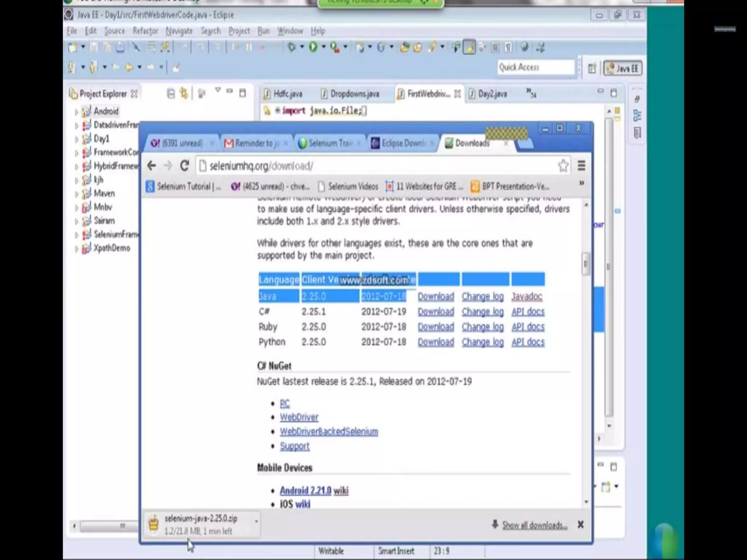Screen dimensions: 747x560
Task: Close the Chrome downloads bar
Action: (x=581, y=525)
